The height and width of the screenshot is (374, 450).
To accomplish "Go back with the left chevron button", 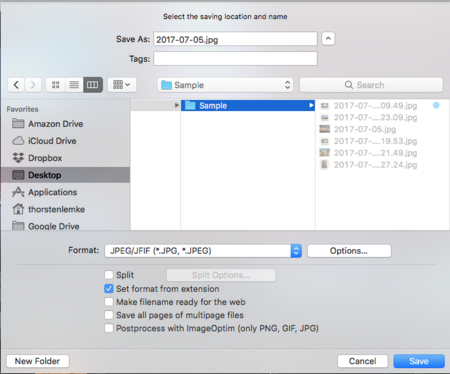I will click(x=16, y=85).
